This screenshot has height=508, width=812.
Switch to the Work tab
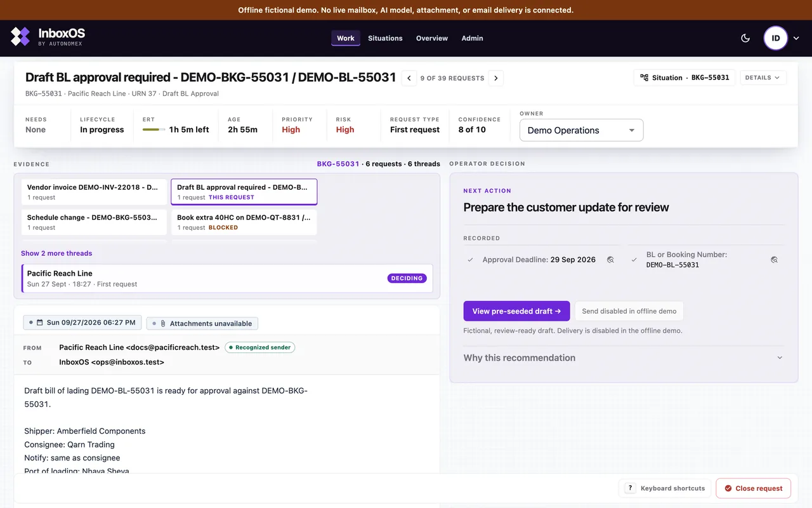(x=346, y=38)
